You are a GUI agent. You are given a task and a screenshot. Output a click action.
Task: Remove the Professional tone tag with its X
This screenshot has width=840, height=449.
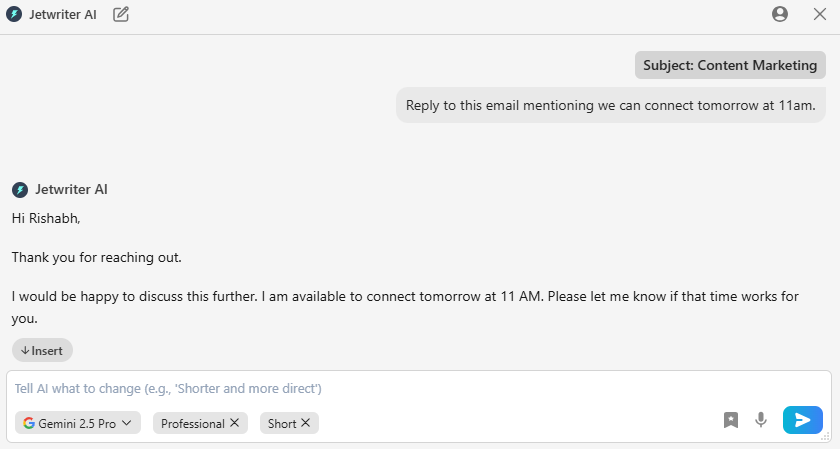click(x=235, y=423)
